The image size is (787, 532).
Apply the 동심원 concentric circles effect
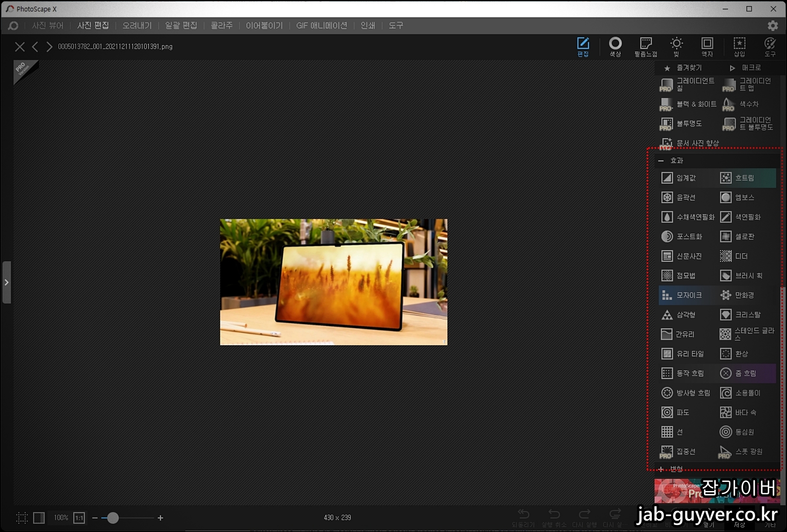tap(747, 432)
